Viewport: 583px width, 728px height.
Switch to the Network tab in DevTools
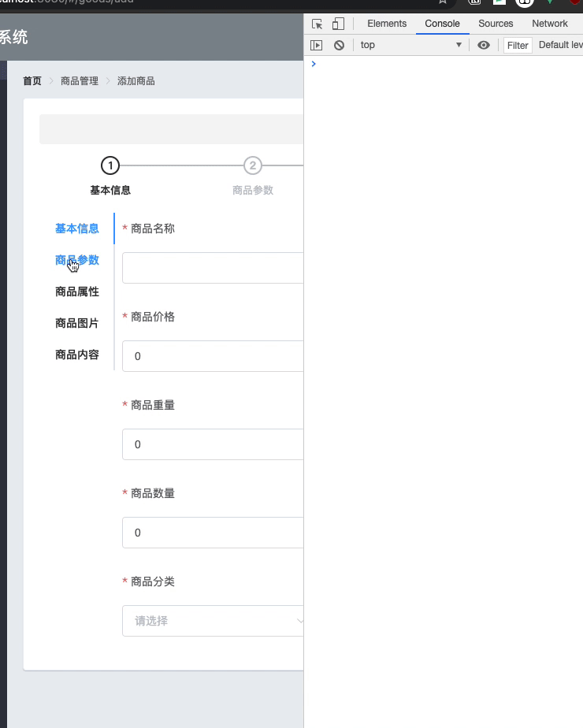(x=550, y=24)
